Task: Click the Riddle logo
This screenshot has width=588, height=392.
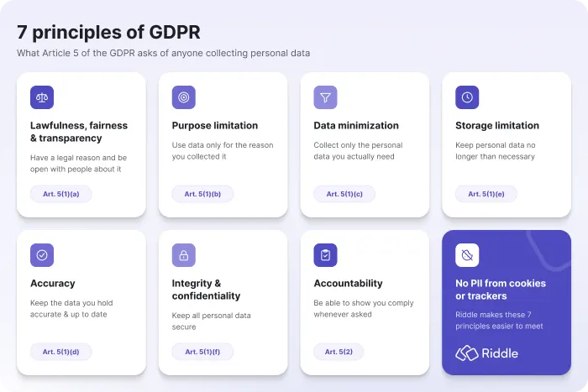Action: click(x=486, y=353)
